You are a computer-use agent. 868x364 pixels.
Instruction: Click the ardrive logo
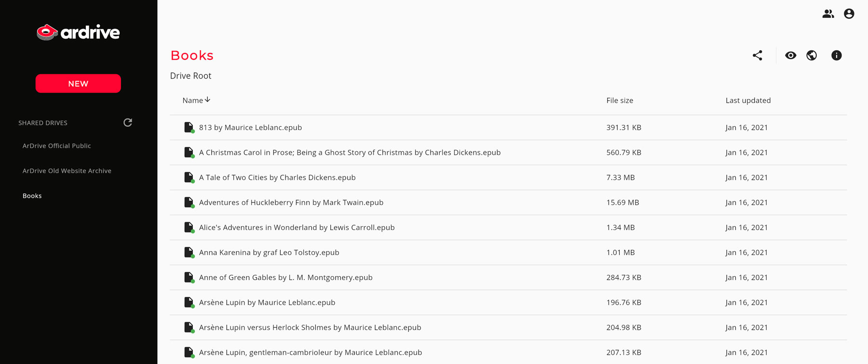coord(78,32)
